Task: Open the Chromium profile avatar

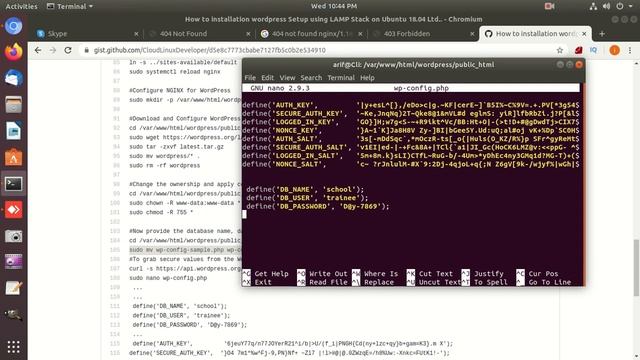Action: [614, 50]
